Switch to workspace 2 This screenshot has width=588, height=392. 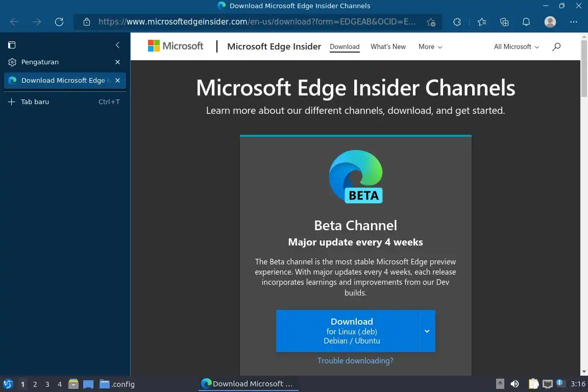pyautogui.click(x=35, y=384)
